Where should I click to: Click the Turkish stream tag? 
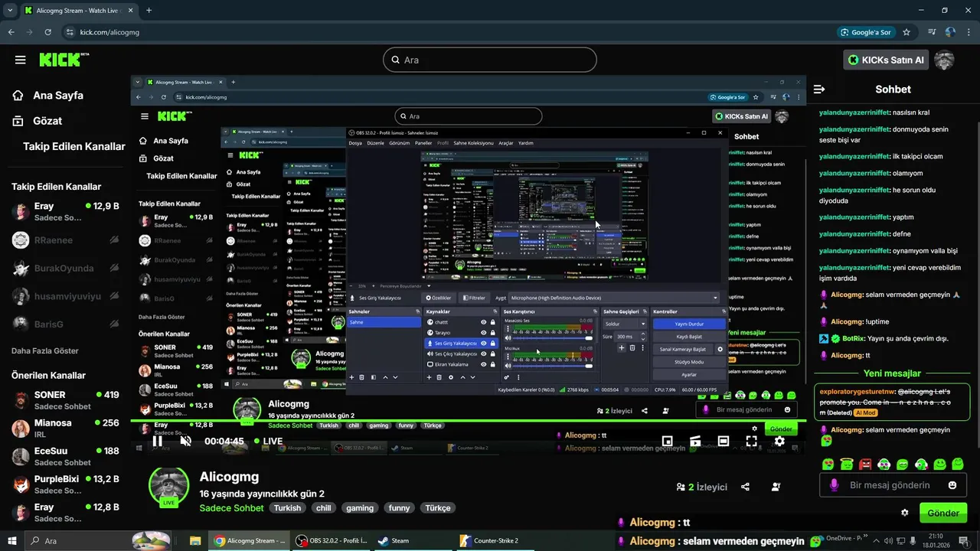click(288, 507)
